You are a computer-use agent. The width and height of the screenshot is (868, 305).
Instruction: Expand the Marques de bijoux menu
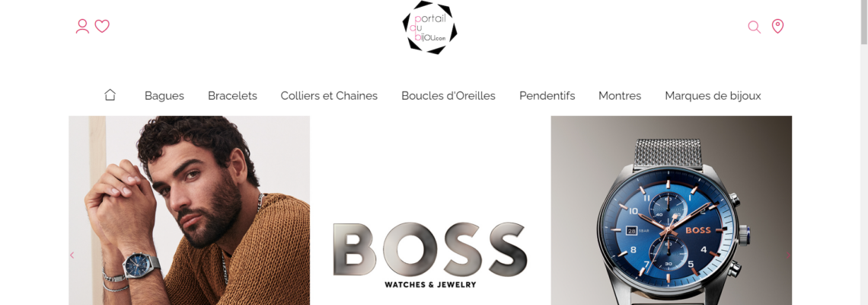(713, 96)
